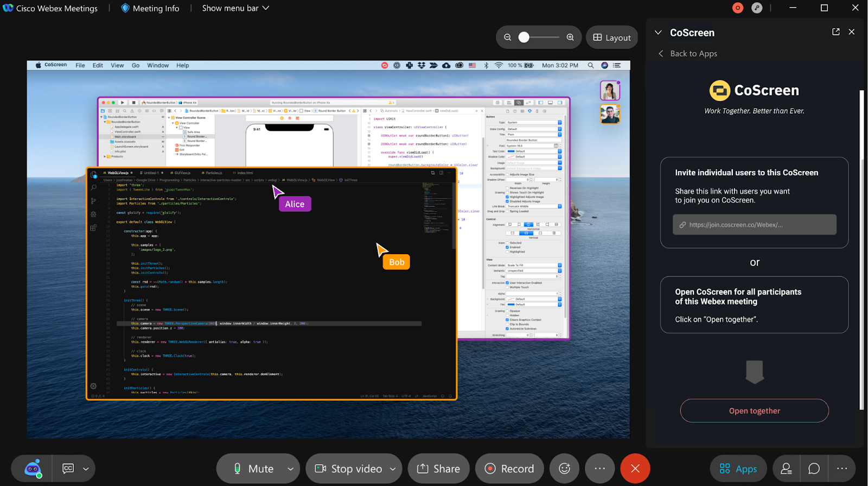Viewport: 868px width, 486px height.
Task: Switch to the index.html editor tab
Action: coord(243,173)
